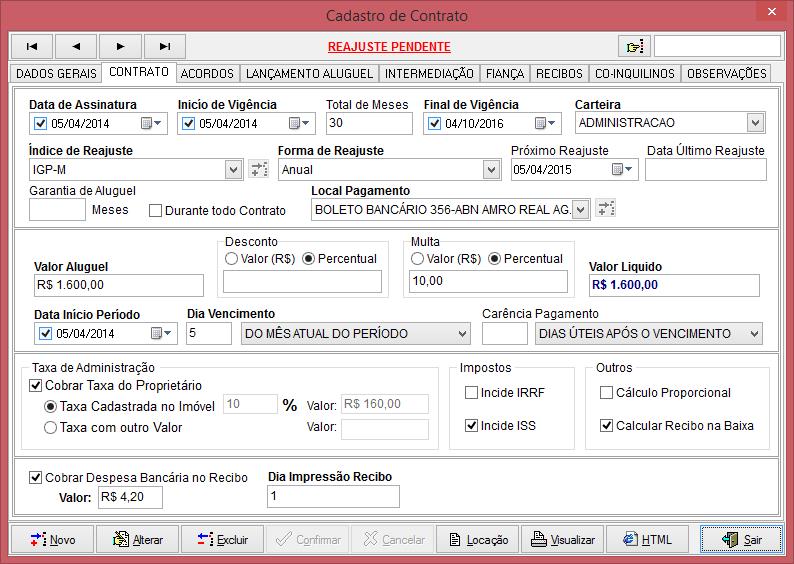Viewport: 794px width, 564px height.
Task: Click the Valor Aluguel input field
Action: tap(118, 285)
